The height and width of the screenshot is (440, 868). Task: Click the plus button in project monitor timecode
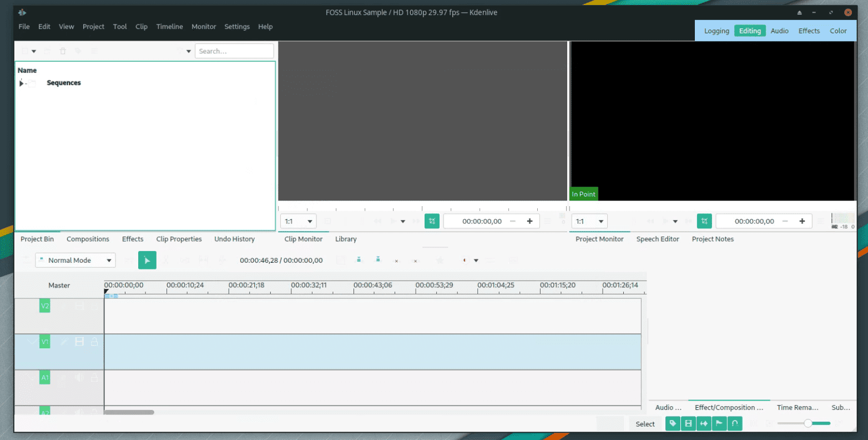(802, 221)
